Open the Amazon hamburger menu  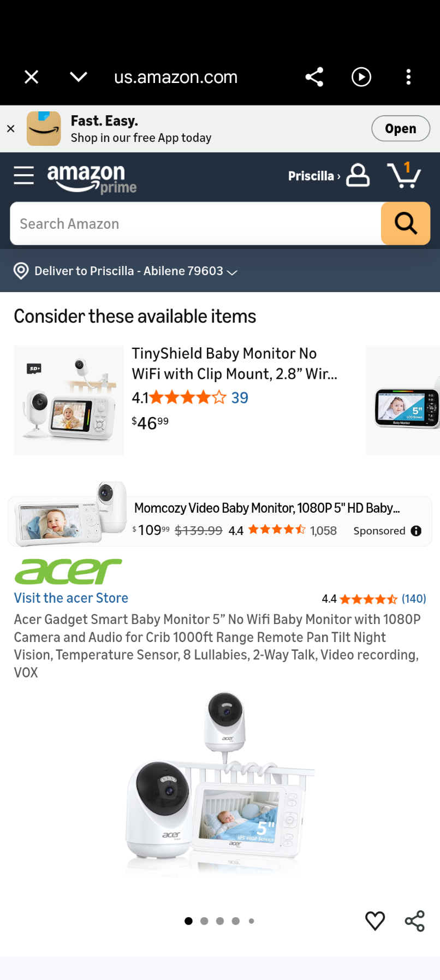click(x=23, y=175)
